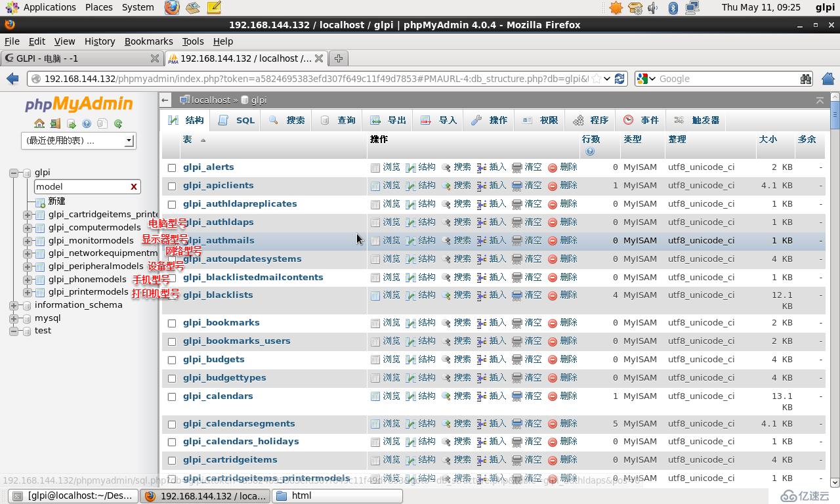Click the browse icon for glpi_alerts row
The image size is (840, 504).
coord(375,168)
